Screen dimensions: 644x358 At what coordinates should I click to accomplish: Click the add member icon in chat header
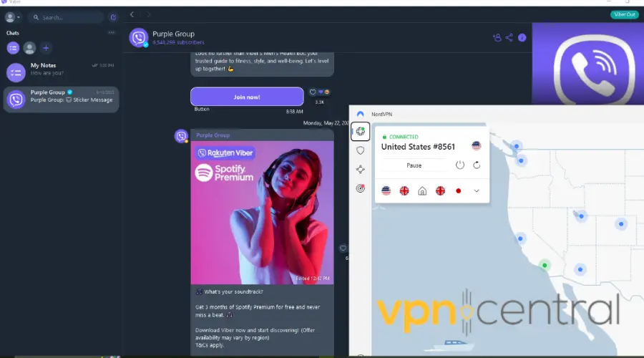[x=497, y=38]
